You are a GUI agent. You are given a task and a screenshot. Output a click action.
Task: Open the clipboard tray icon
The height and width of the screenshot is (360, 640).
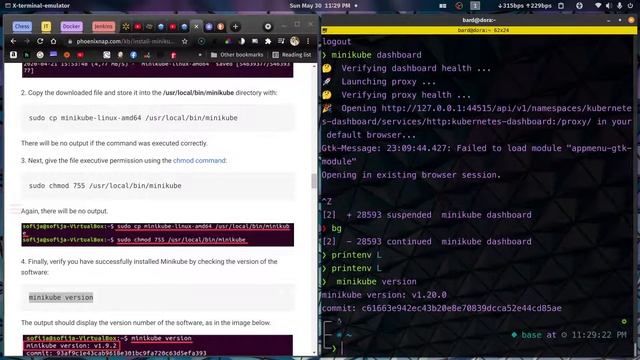(x=561, y=6)
